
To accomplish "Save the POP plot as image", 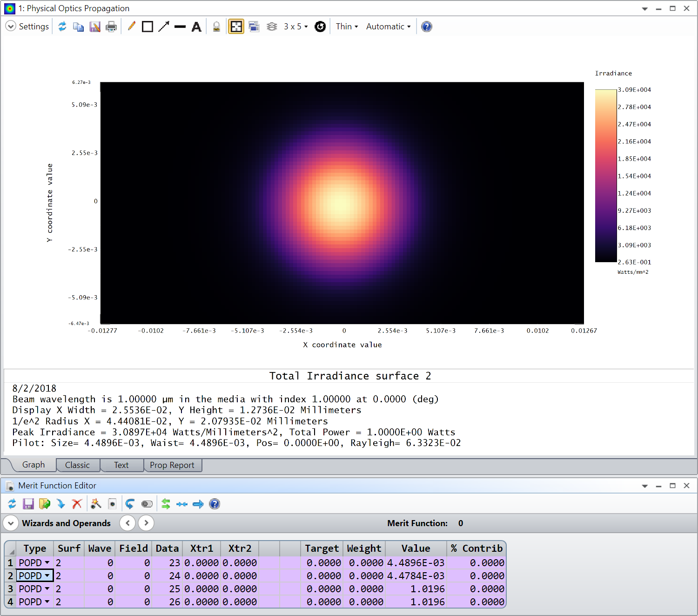I will [x=95, y=27].
